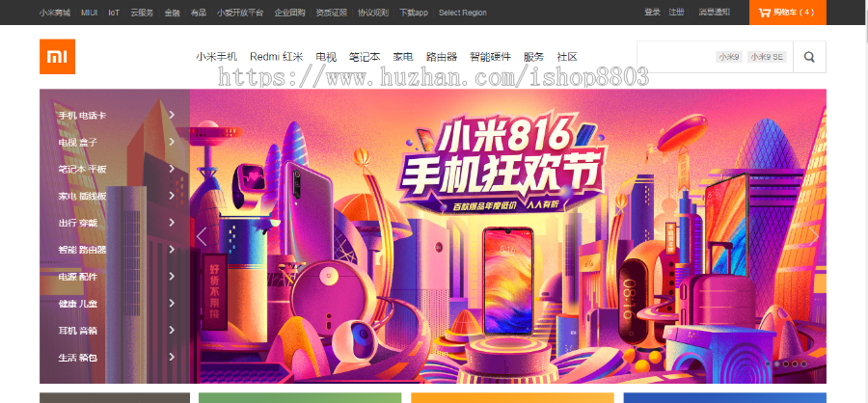Open the 家电 navigation menu
Viewport: 868px width, 403px height.
pos(403,57)
